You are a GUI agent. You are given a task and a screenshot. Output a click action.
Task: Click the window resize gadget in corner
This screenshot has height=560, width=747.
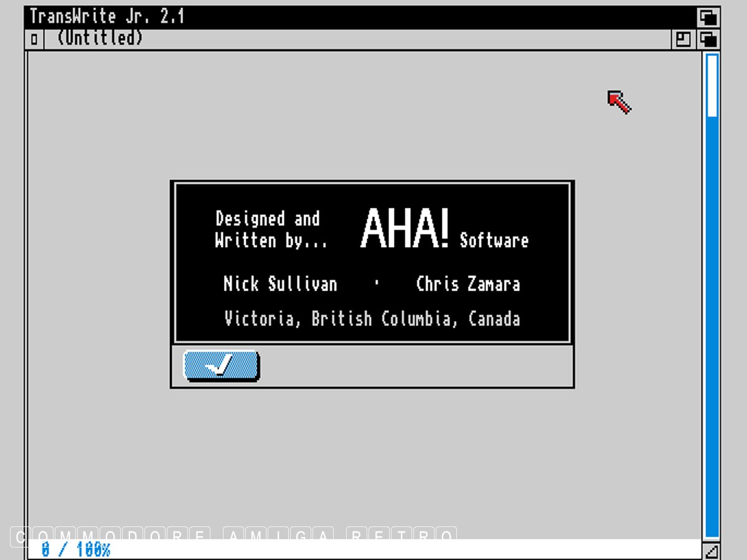(x=710, y=551)
